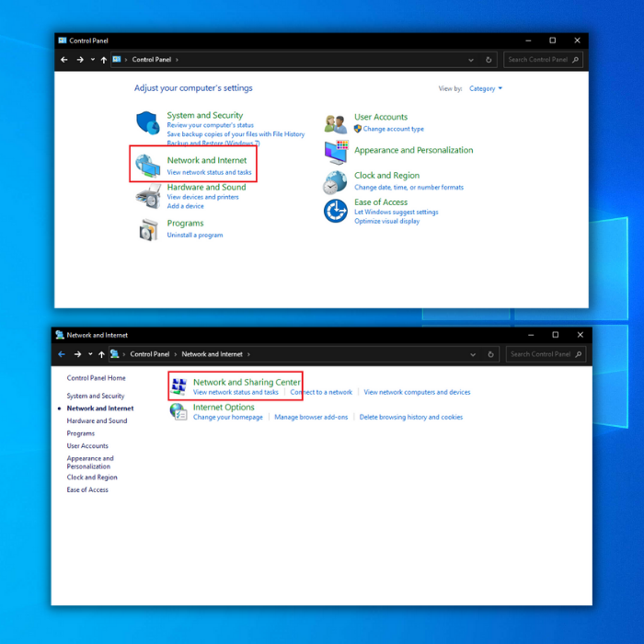The image size is (644, 644).
Task: Open recent locations dropdown in Control Panel window
Action: [x=92, y=60]
